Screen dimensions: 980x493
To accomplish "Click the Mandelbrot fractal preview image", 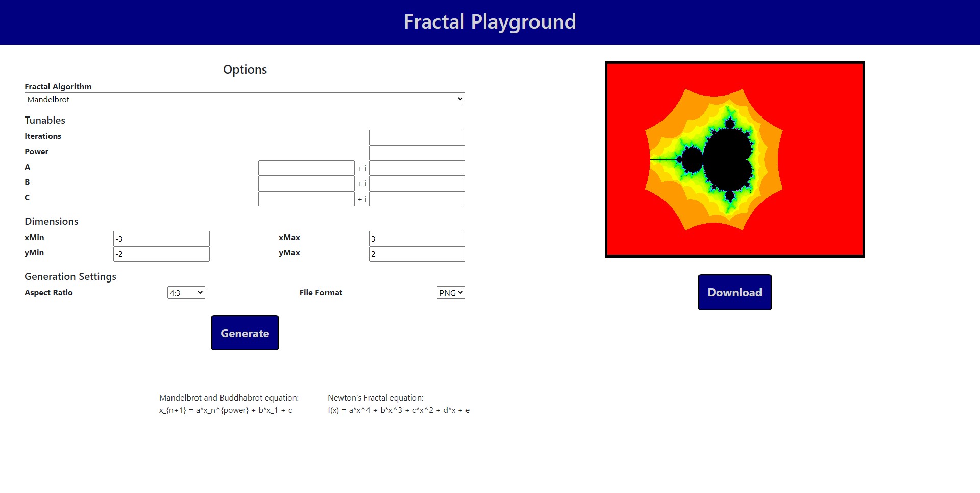I will [x=735, y=159].
